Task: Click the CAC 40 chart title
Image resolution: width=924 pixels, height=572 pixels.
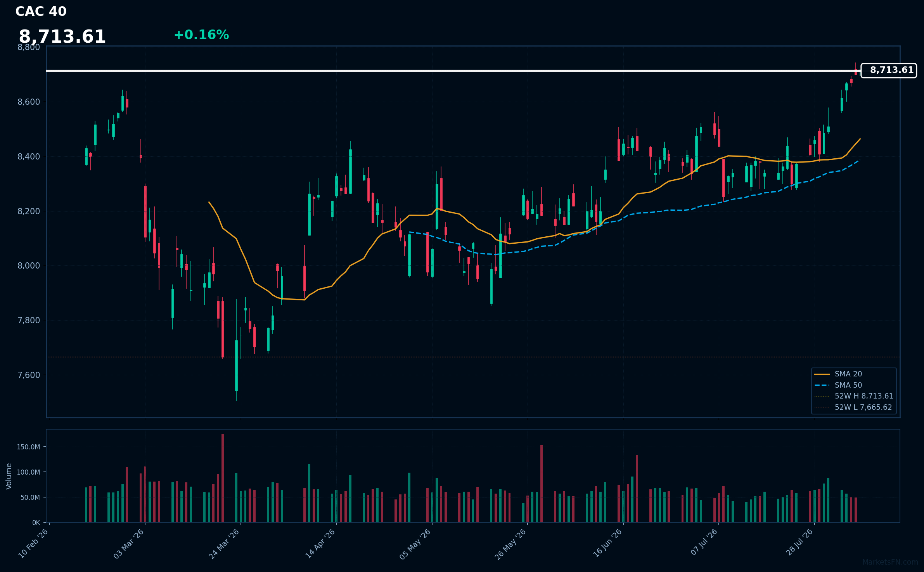Action: pos(41,12)
